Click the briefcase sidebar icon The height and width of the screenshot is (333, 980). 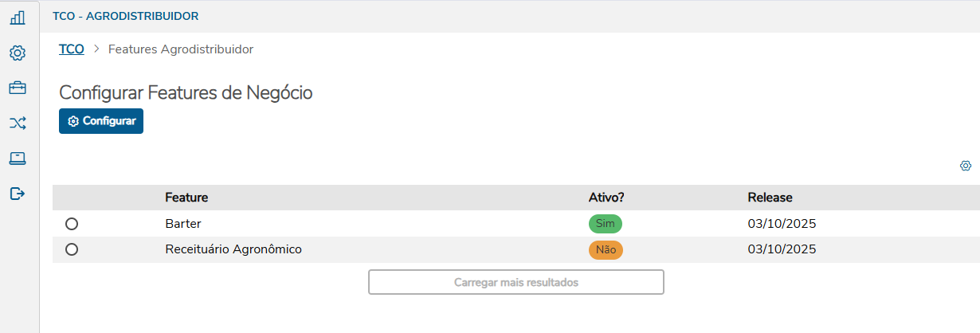[x=18, y=88]
